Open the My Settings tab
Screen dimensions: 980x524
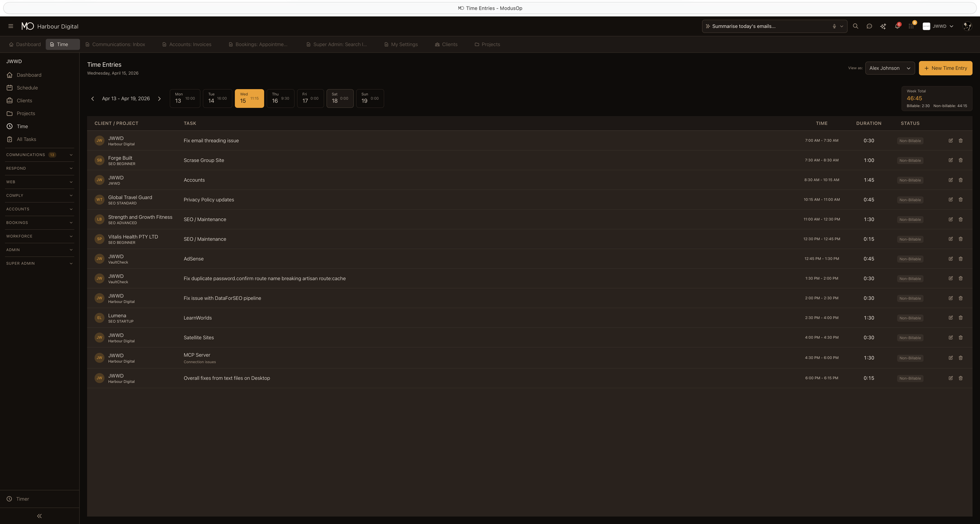point(401,44)
